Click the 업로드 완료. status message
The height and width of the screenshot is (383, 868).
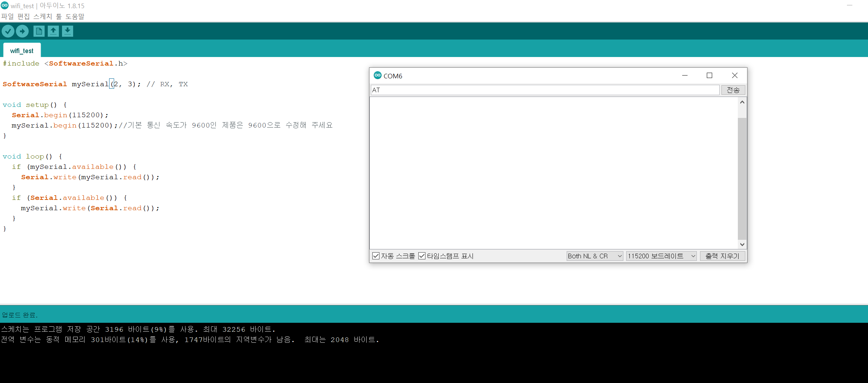click(x=20, y=315)
